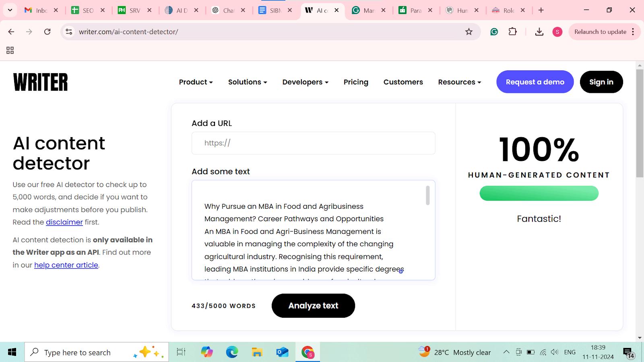
Task: Open Task View on the taskbar
Action: pyautogui.click(x=181, y=352)
